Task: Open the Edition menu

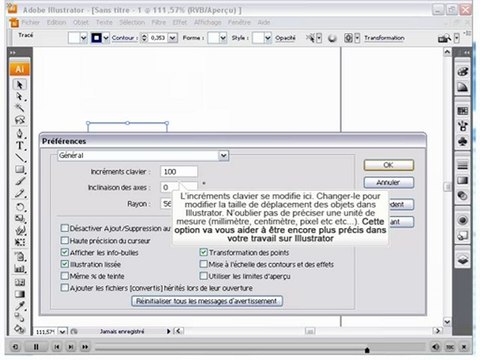Action: [56, 22]
